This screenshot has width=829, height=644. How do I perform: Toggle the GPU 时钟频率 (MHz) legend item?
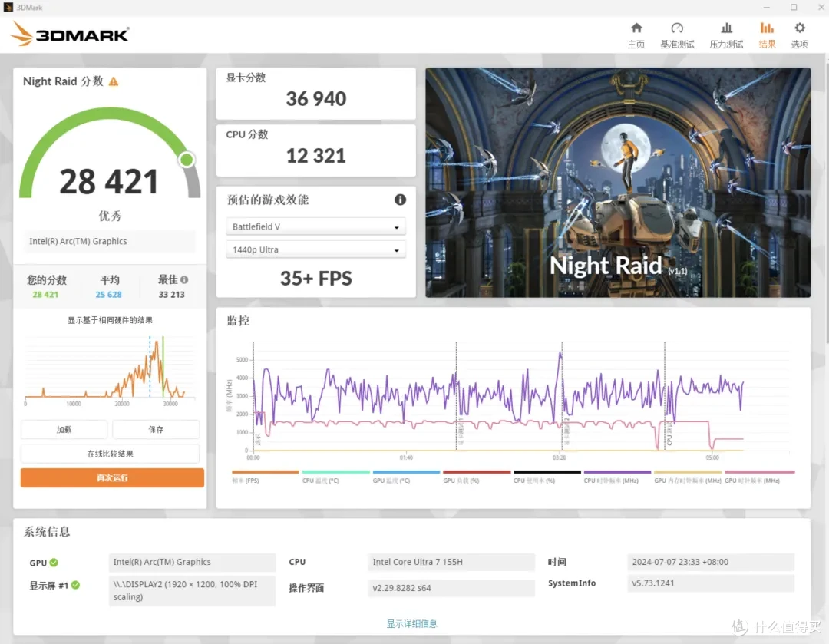coord(759,477)
